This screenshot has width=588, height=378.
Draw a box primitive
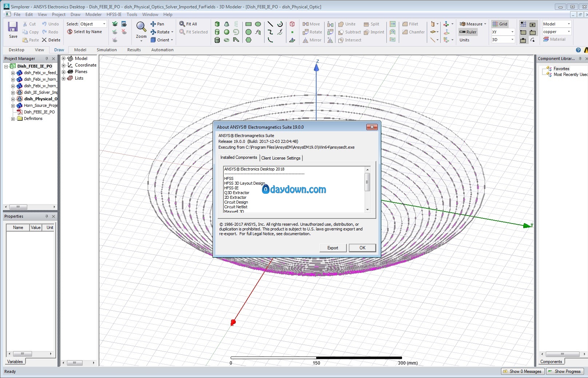[217, 24]
